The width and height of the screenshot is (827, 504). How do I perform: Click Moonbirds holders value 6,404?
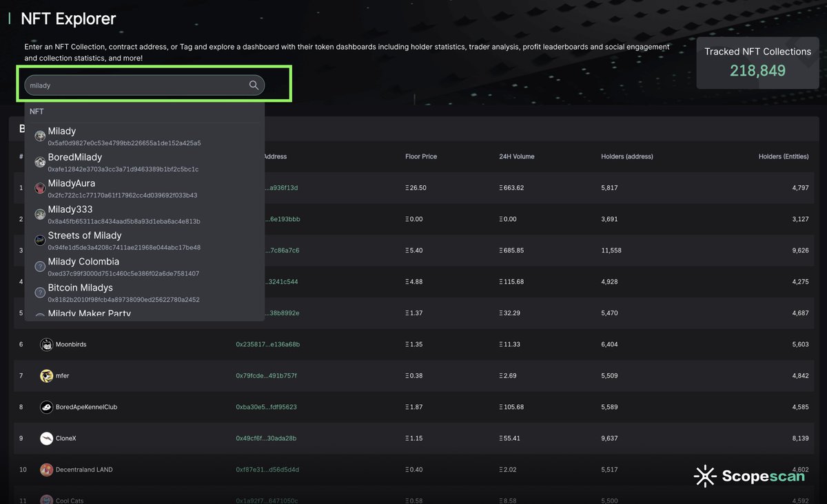(610, 344)
